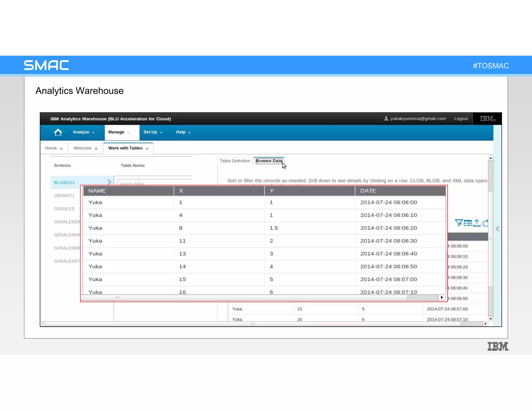532x411 pixels.
Task: Sort by the NAME column header
Action: (128, 191)
